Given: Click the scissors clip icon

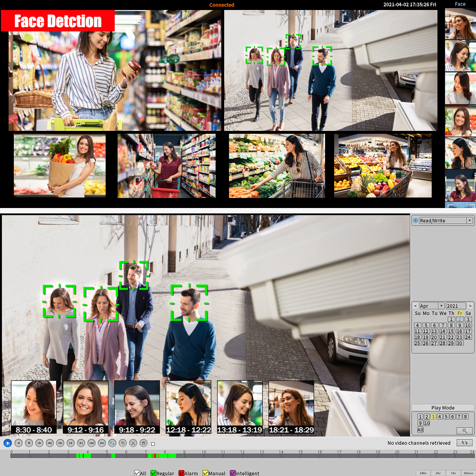Looking at the screenshot, I should click(x=133, y=443).
